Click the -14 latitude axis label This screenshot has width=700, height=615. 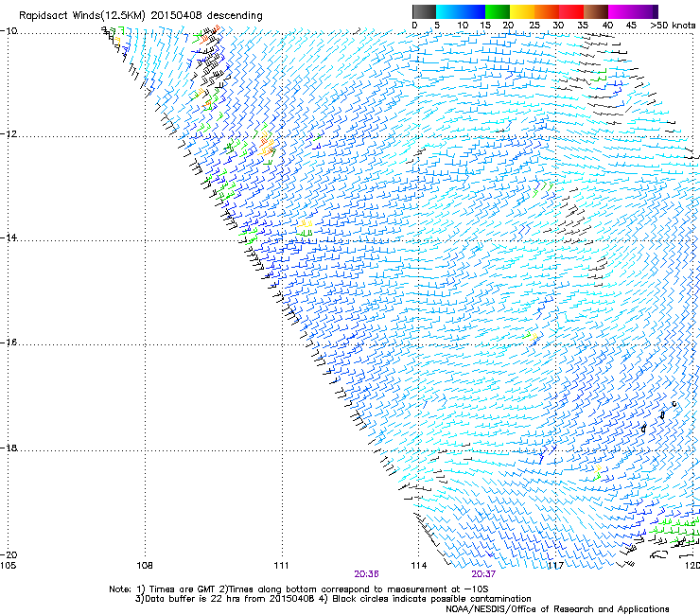pyautogui.click(x=9, y=237)
